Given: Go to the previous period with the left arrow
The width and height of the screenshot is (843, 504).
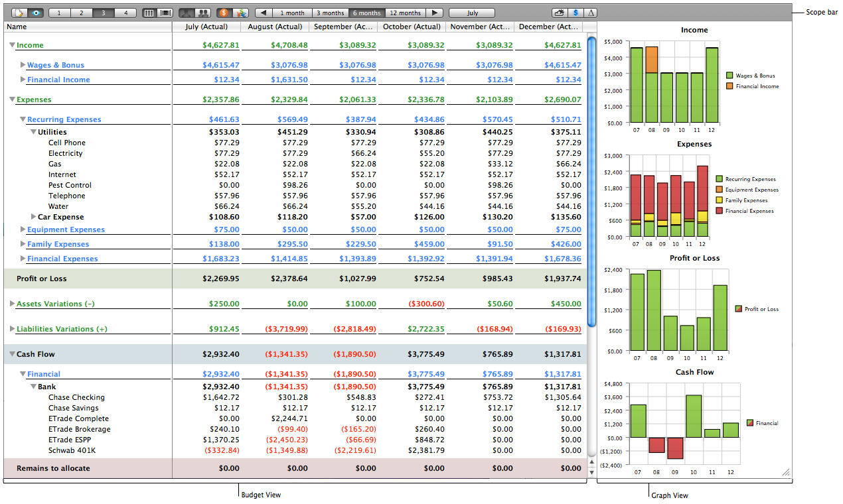Looking at the screenshot, I should [x=264, y=13].
